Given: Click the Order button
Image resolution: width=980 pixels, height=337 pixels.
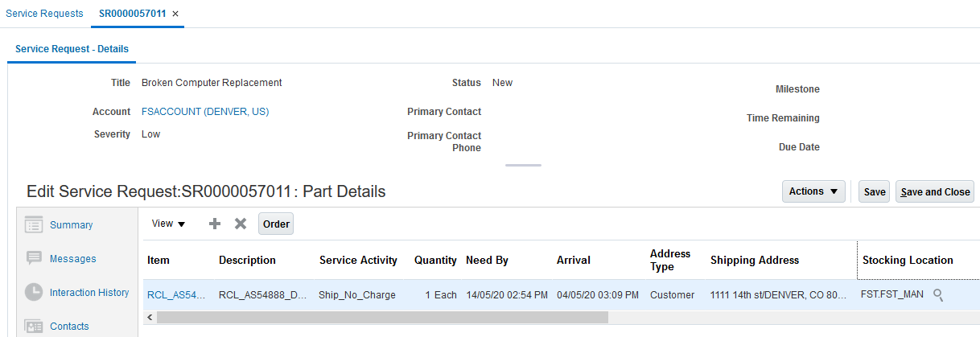Looking at the screenshot, I should 276,224.
